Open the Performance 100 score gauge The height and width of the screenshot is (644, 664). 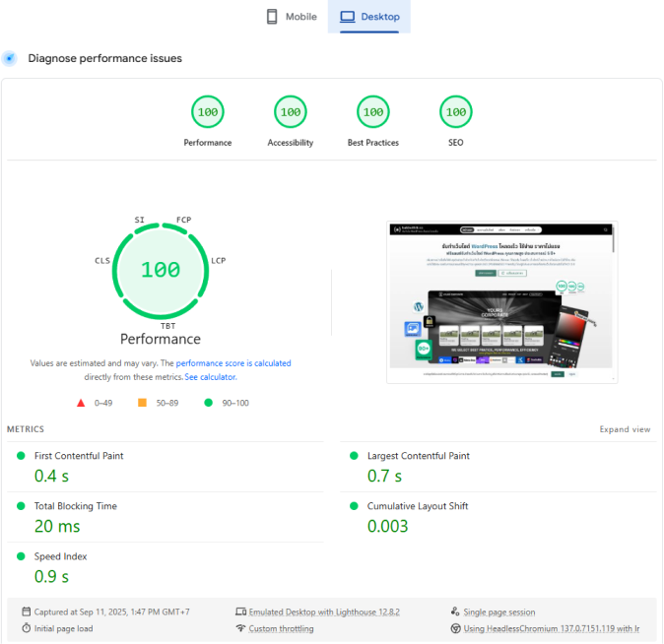tap(208, 112)
